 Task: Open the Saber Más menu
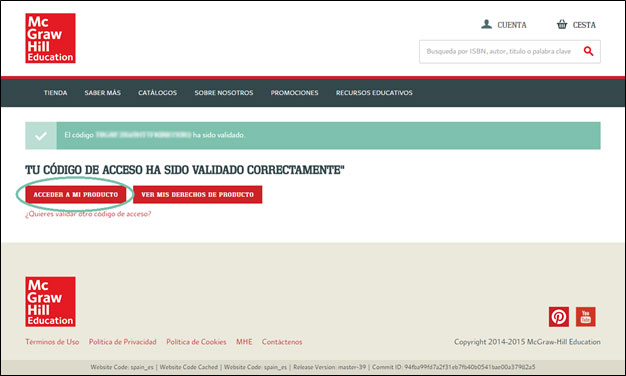102,93
